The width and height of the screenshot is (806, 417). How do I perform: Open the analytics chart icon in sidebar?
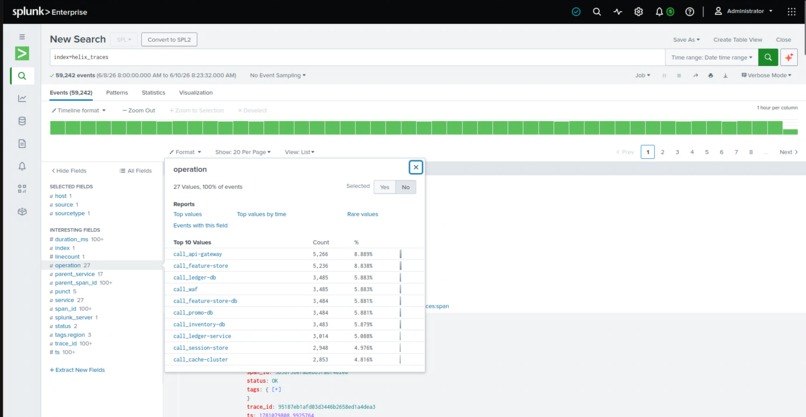click(x=22, y=99)
